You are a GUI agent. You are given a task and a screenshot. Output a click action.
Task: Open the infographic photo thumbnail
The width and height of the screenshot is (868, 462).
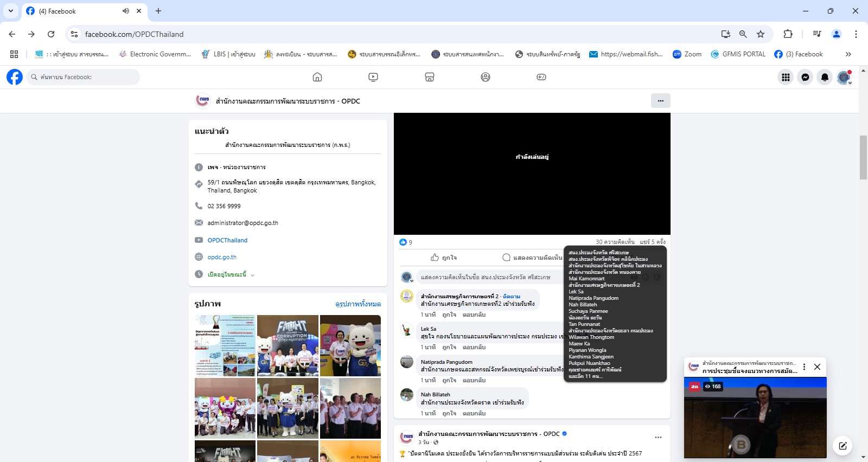click(225, 345)
